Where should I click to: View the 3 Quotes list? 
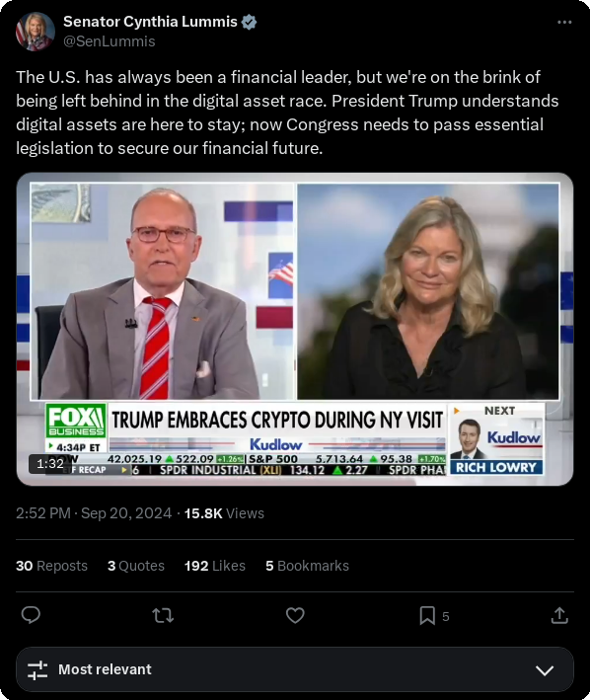[136, 566]
